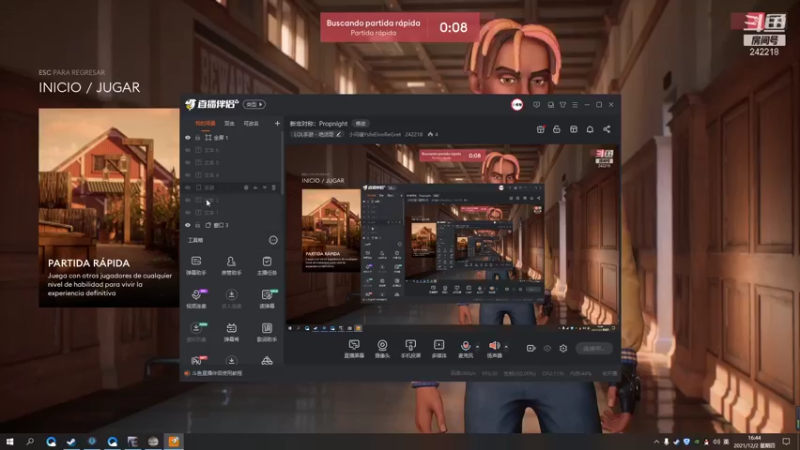Click the 修改 button next to Propnight
The image size is (800, 450).
(361, 123)
